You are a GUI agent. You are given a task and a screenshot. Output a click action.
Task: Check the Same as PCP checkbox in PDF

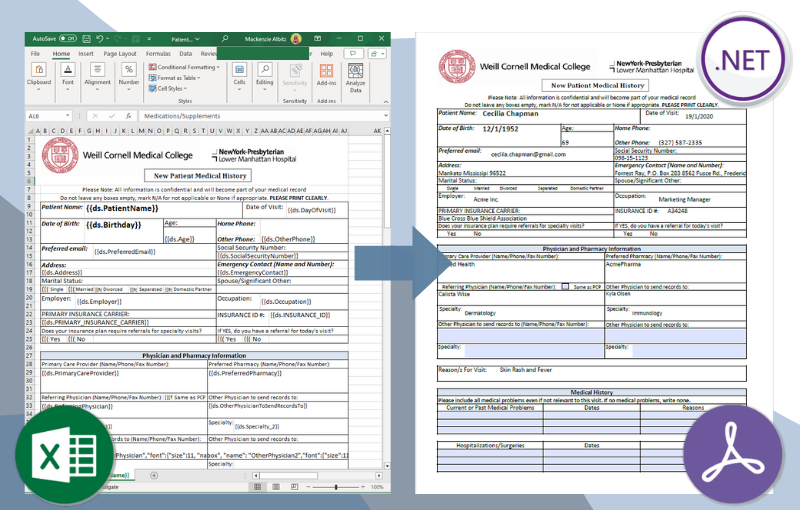click(565, 286)
